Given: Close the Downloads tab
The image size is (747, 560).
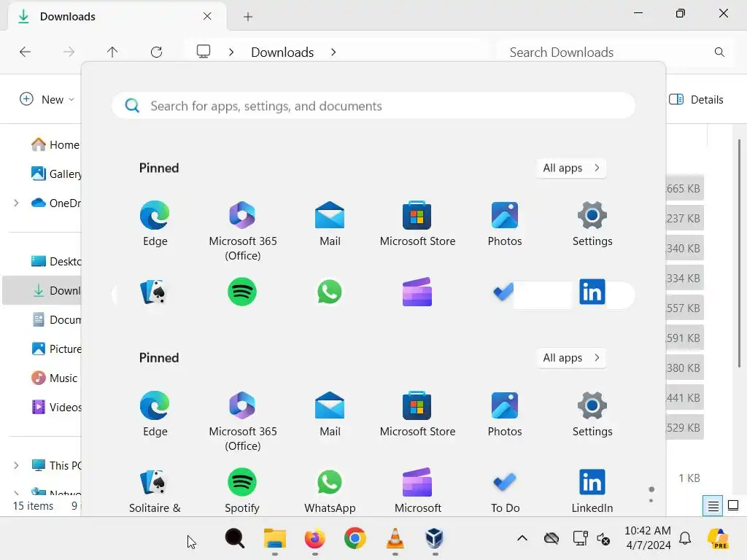Looking at the screenshot, I should pyautogui.click(x=207, y=16).
